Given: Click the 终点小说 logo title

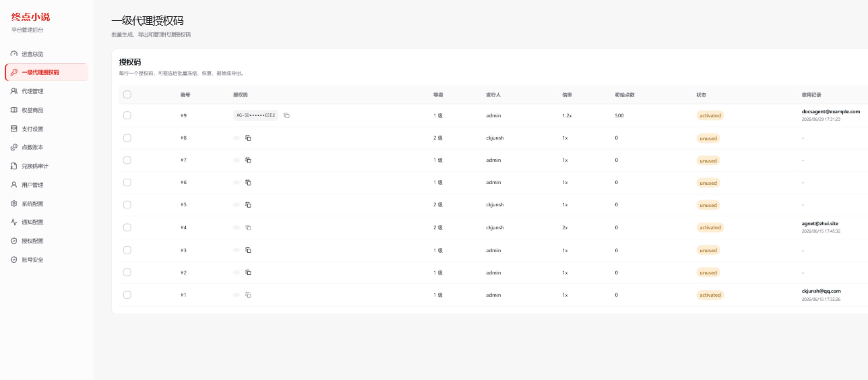Looking at the screenshot, I should (x=30, y=17).
